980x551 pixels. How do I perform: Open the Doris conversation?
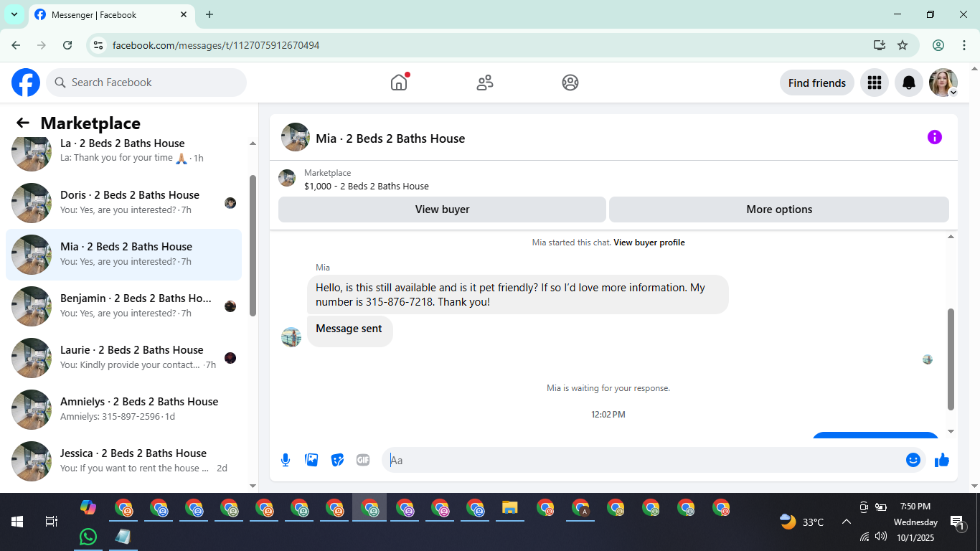pos(123,203)
